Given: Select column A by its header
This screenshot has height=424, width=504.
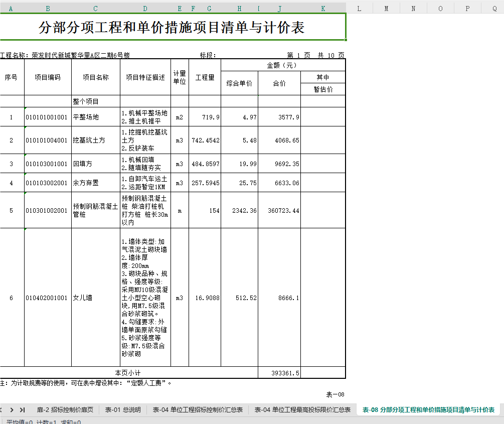Looking at the screenshot, I should click(x=11, y=9).
